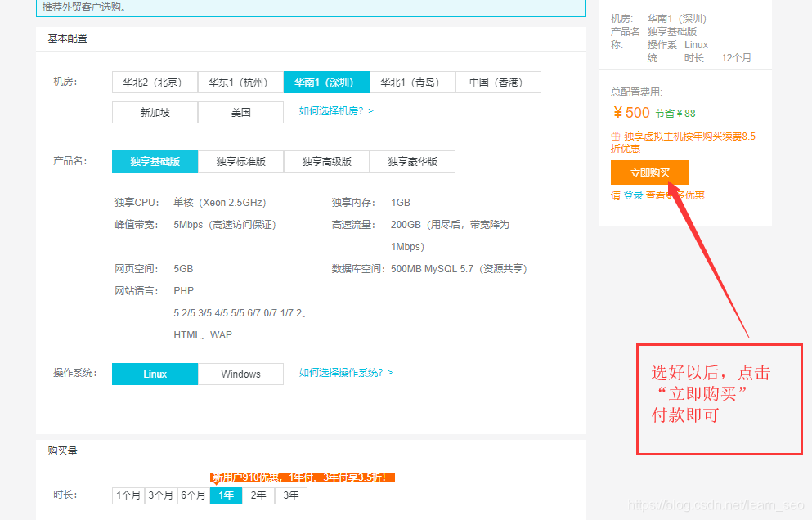
Task: Open the 如何选择操作系统? help link
Action: point(346,372)
